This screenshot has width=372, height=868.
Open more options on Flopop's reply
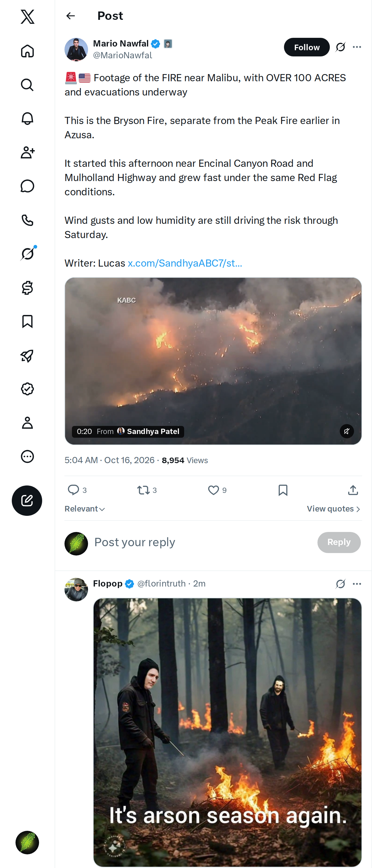click(x=357, y=583)
